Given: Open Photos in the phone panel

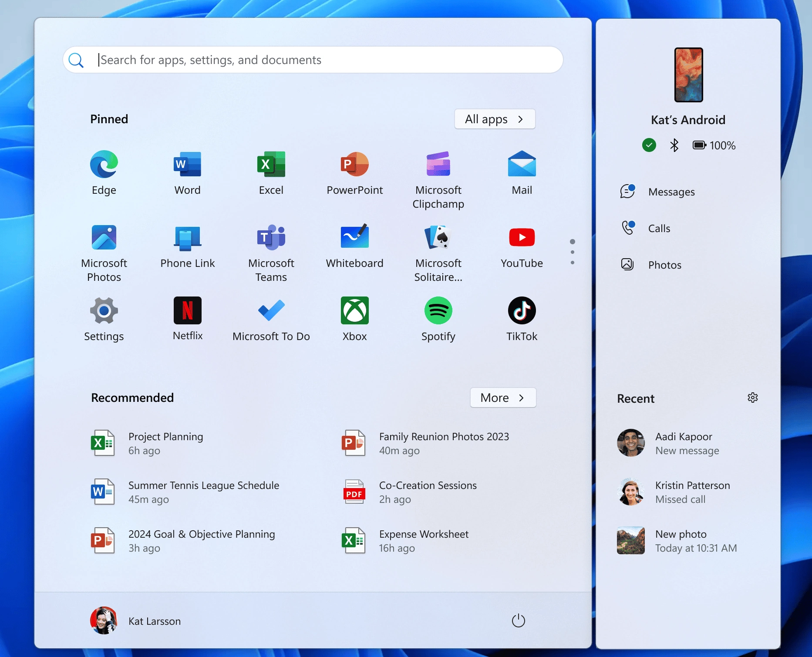Looking at the screenshot, I should 651,265.
